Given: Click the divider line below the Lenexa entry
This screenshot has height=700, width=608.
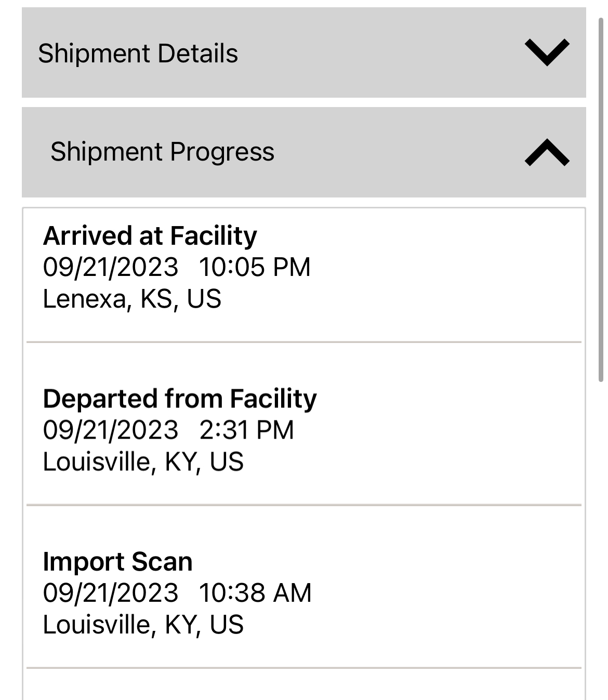Looking at the screenshot, I should (304, 342).
